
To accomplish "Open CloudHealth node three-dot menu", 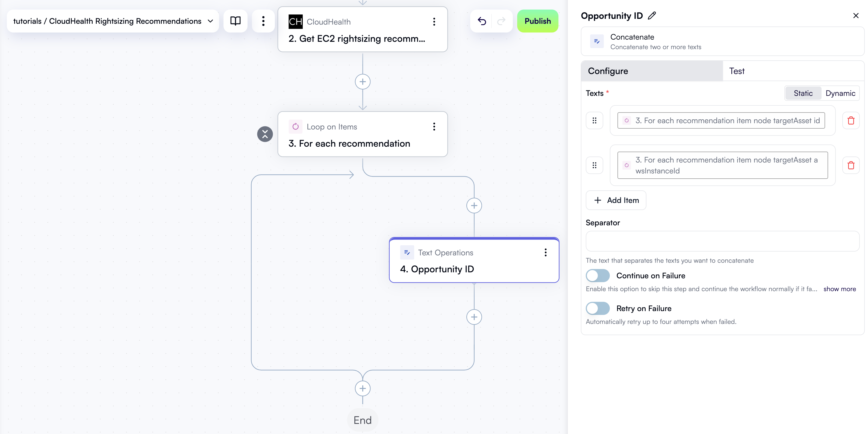I will coord(434,22).
